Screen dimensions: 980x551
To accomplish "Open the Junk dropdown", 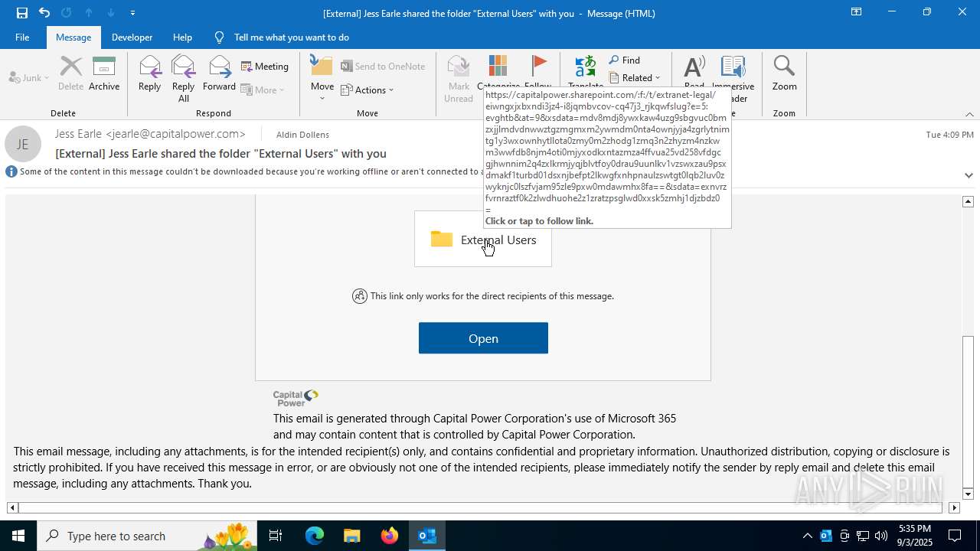I will [29, 77].
